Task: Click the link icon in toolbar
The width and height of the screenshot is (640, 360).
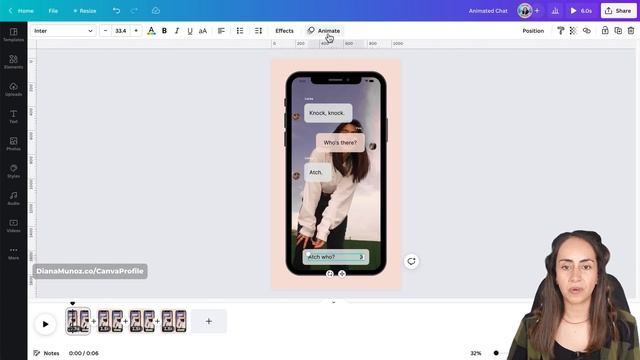Action: 587,31
